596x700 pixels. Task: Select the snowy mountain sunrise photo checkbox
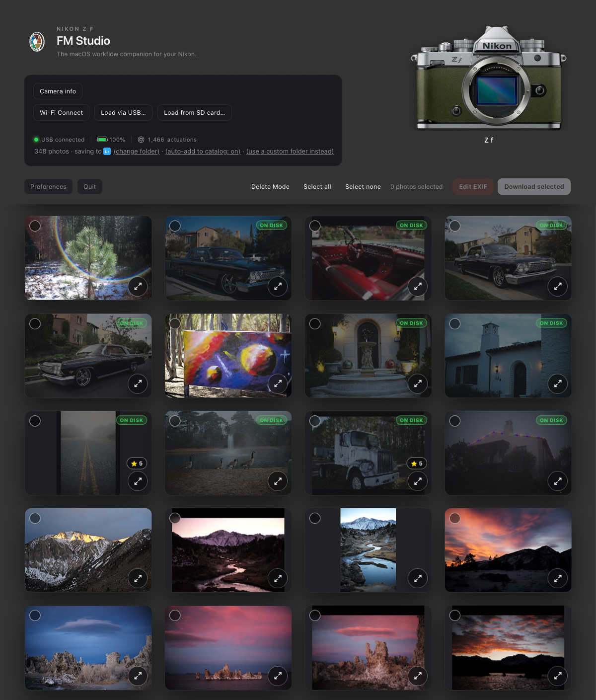tap(35, 518)
